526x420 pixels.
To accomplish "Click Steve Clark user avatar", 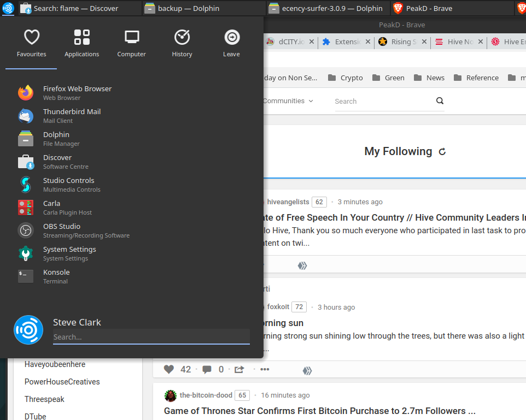I will tap(28, 330).
